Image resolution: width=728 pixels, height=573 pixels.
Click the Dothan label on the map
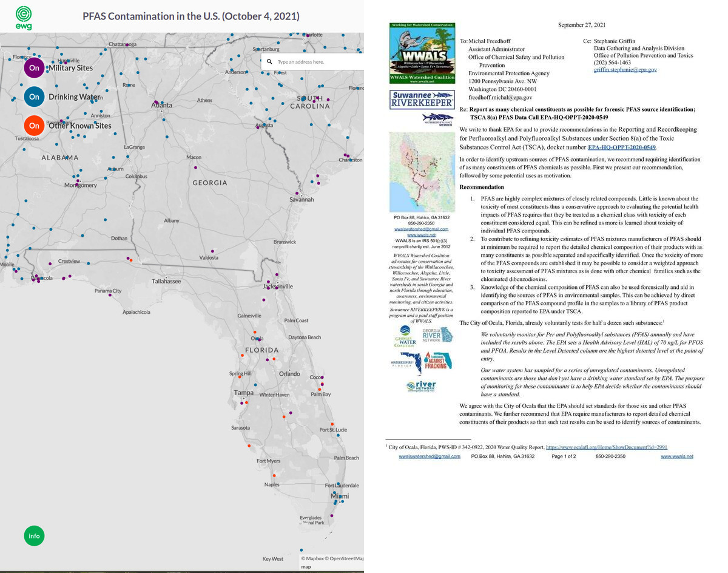pyautogui.click(x=119, y=239)
